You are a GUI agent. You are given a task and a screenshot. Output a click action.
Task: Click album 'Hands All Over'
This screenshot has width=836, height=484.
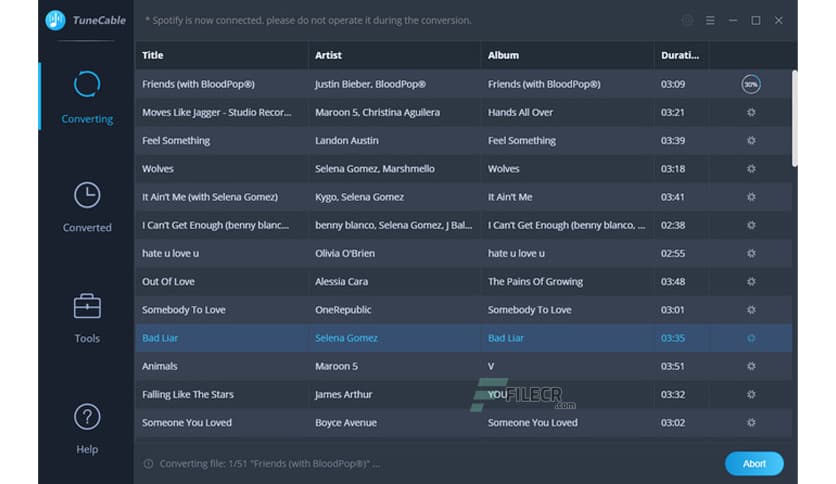click(520, 112)
